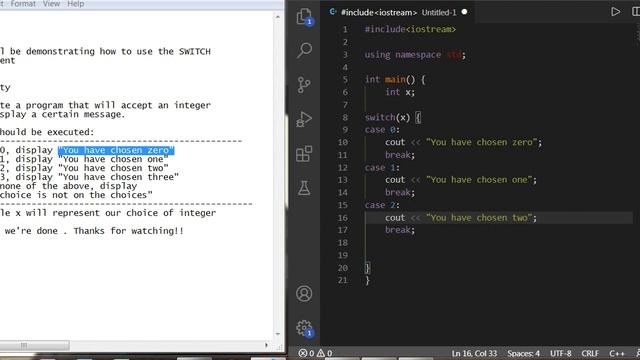Click the cout "You have chosen one" line

[461, 180]
